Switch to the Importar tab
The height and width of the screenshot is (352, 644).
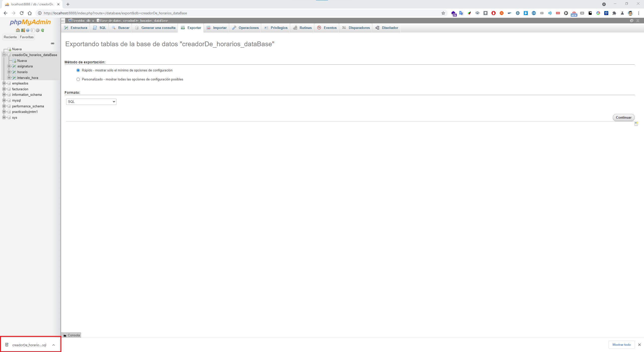pos(217,28)
